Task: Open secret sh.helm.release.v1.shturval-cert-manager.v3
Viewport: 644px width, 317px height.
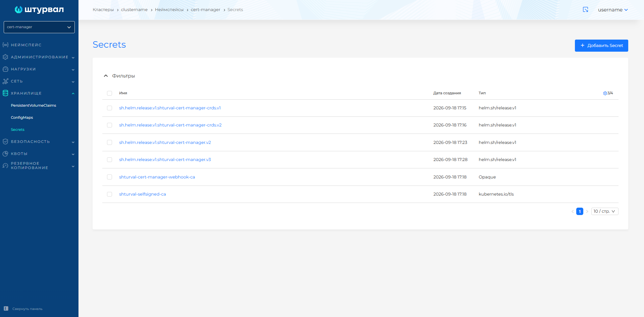Action: 165,160
